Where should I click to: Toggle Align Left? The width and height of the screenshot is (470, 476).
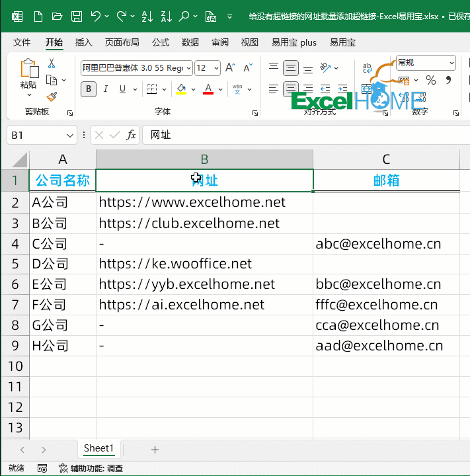click(274, 89)
